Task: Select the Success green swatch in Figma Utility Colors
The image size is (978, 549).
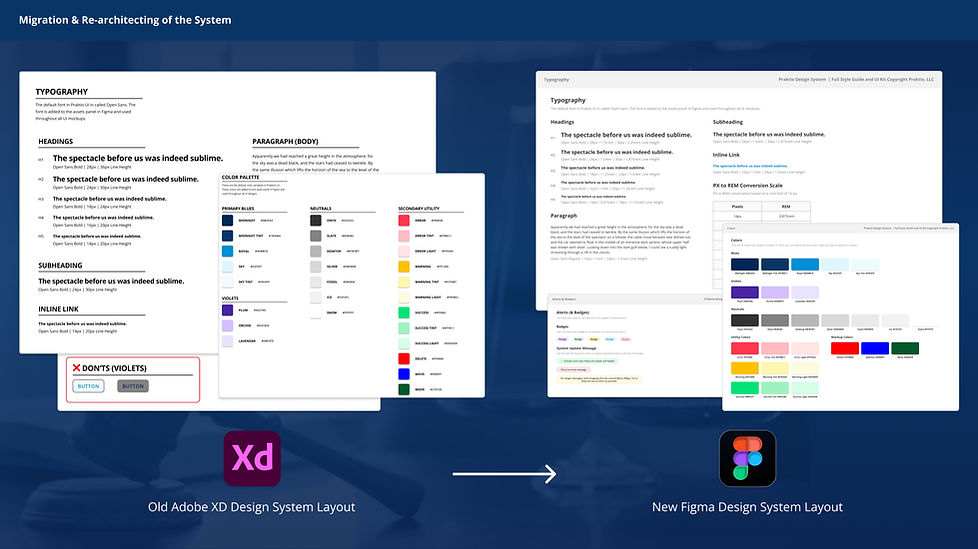Action: pos(745,388)
